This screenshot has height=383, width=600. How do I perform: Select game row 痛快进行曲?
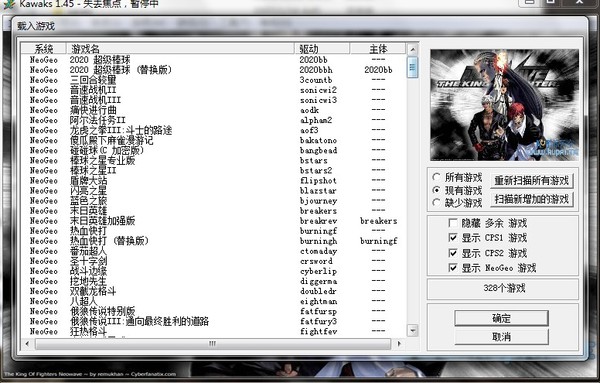pos(213,110)
